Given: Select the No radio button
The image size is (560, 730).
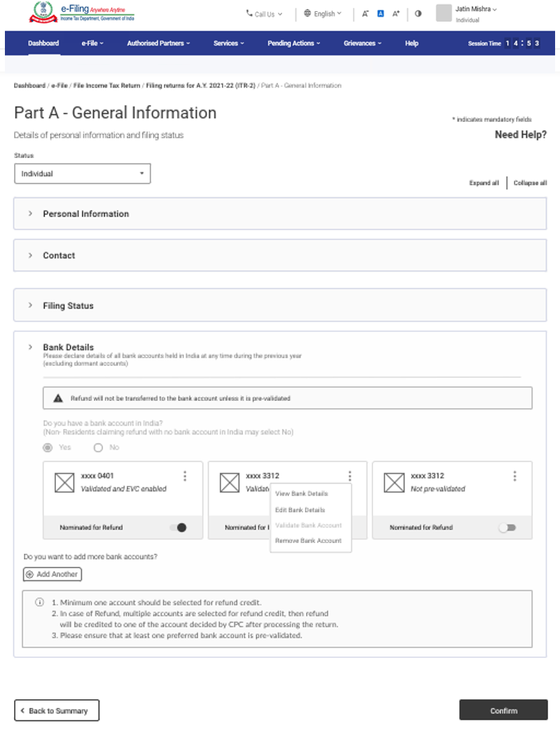Looking at the screenshot, I should 98,447.
